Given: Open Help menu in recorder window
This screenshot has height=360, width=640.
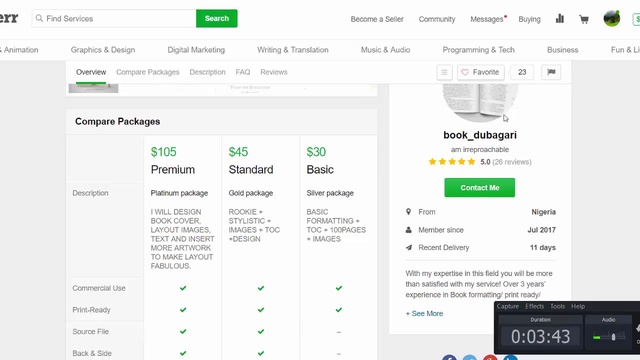Looking at the screenshot, I should [x=578, y=306].
